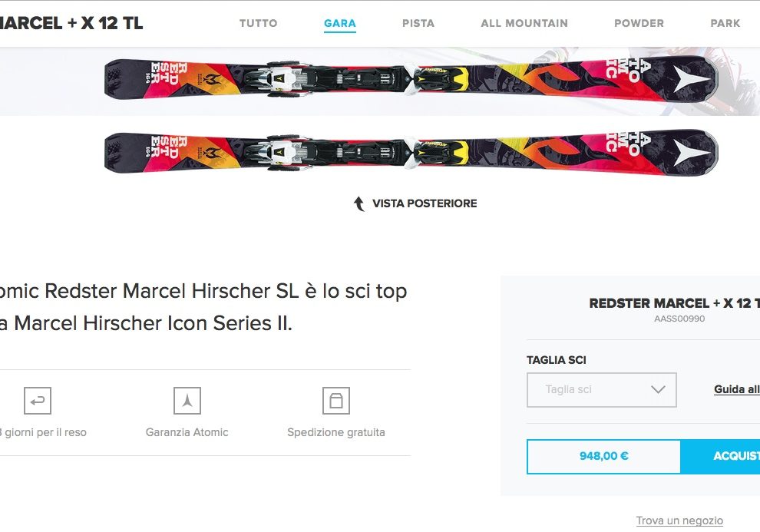Click the Garanzia Atomic warranty icon

pyautogui.click(x=187, y=400)
